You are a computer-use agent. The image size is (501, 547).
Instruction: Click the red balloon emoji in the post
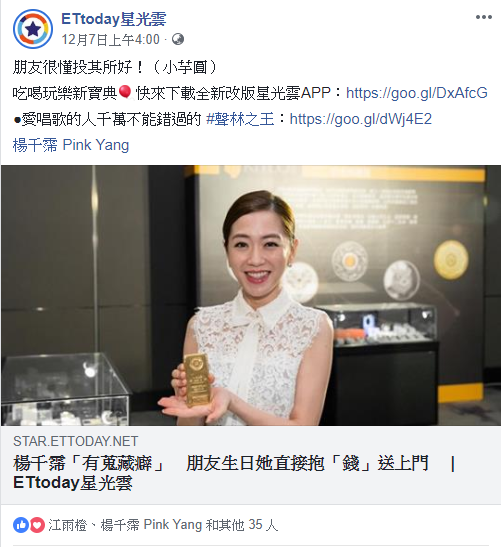pyautogui.click(x=125, y=93)
